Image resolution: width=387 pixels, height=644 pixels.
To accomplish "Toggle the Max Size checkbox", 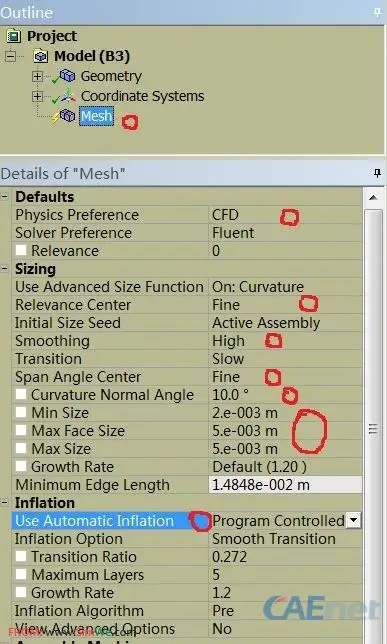I will [x=21, y=448].
